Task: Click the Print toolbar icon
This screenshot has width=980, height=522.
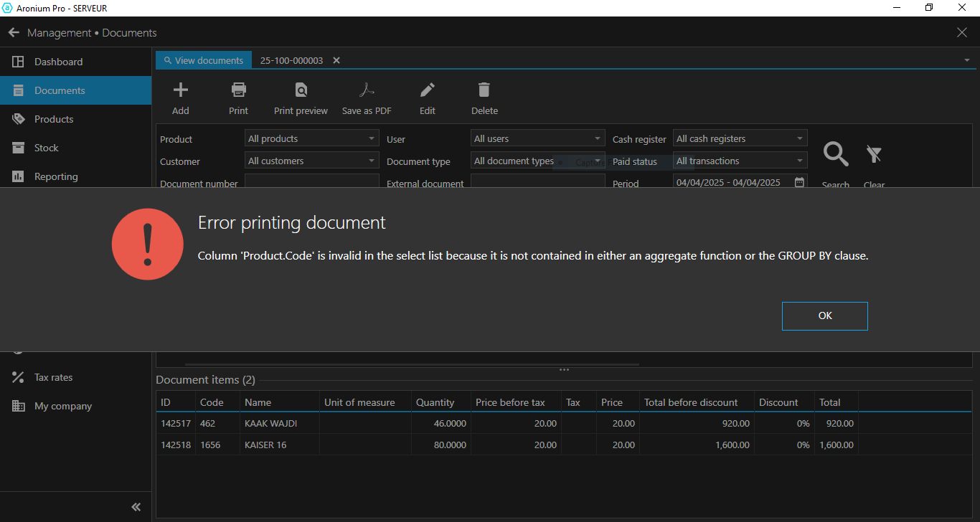Action: pos(238,90)
